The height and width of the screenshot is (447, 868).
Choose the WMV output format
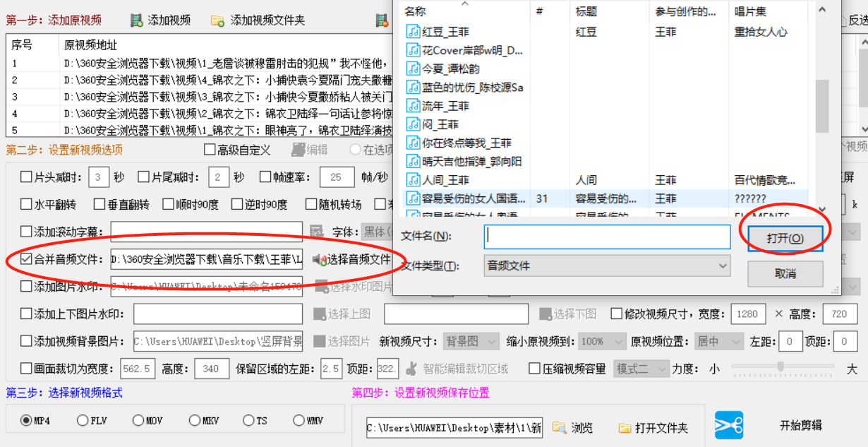pyautogui.click(x=299, y=420)
